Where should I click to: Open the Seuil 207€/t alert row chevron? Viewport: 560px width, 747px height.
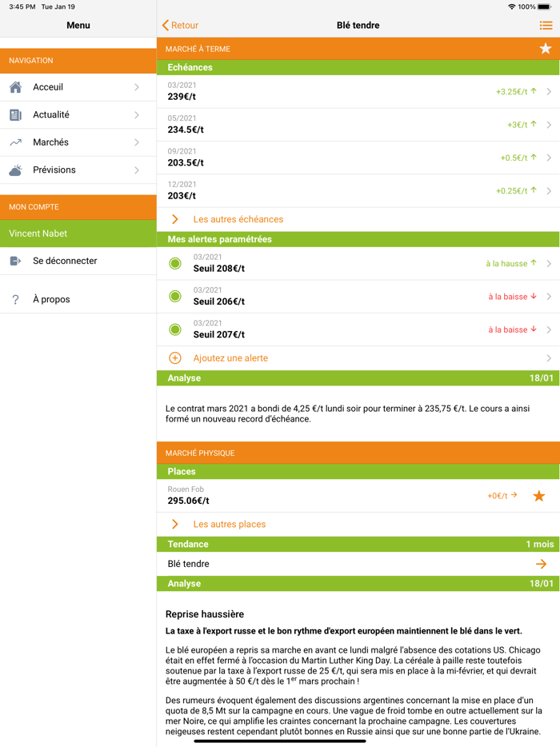coord(549,330)
